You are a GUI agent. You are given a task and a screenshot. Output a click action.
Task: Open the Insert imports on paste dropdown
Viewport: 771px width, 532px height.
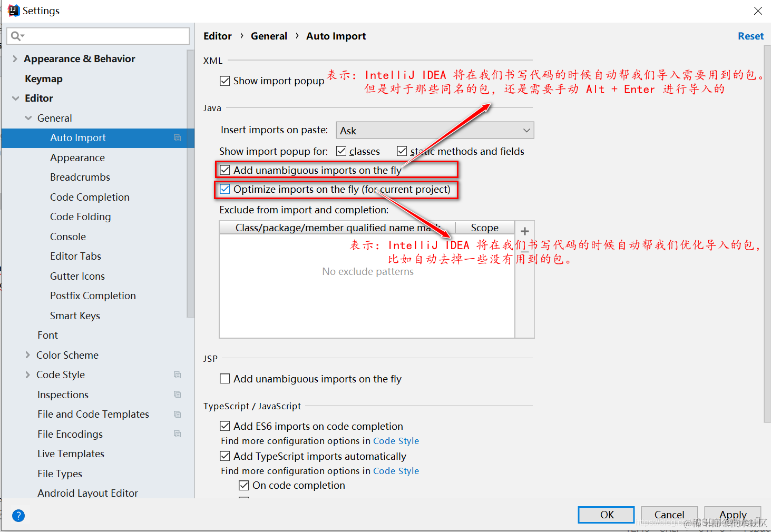point(435,131)
